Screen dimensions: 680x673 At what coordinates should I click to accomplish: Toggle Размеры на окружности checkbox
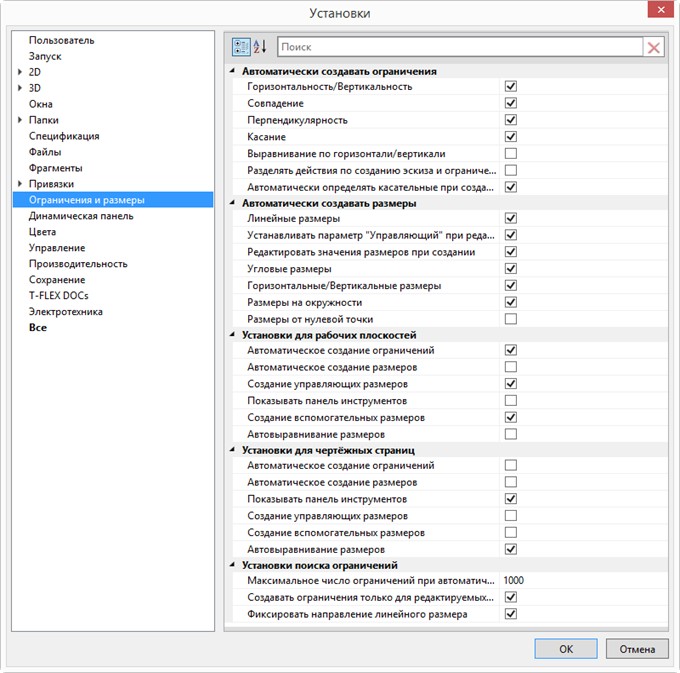(511, 302)
